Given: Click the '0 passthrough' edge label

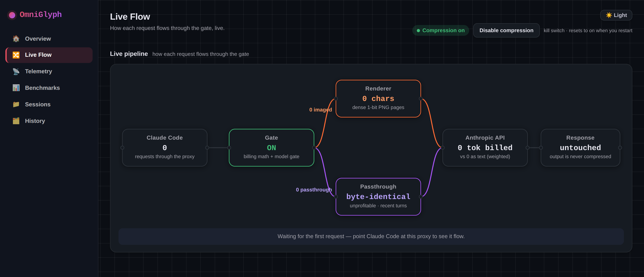Looking at the screenshot, I should (314, 190).
